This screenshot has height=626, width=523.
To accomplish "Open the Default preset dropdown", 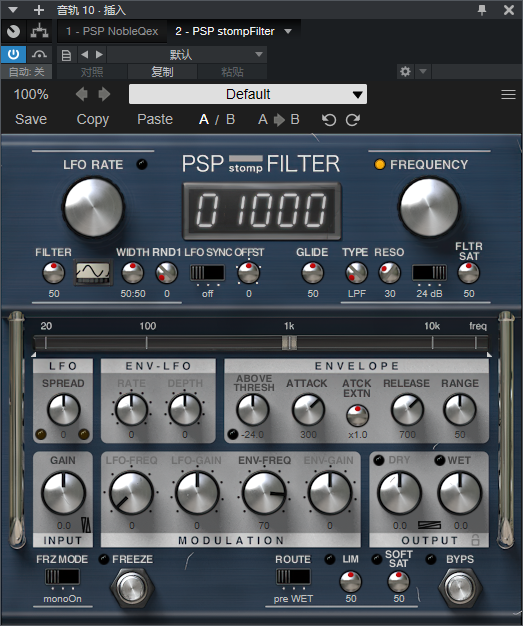I will [248, 94].
